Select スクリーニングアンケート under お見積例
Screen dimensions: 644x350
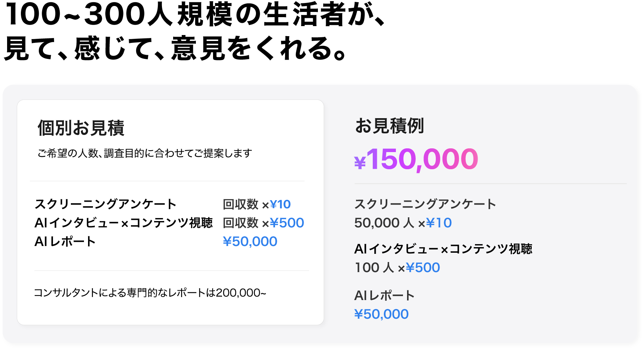[425, 204]
